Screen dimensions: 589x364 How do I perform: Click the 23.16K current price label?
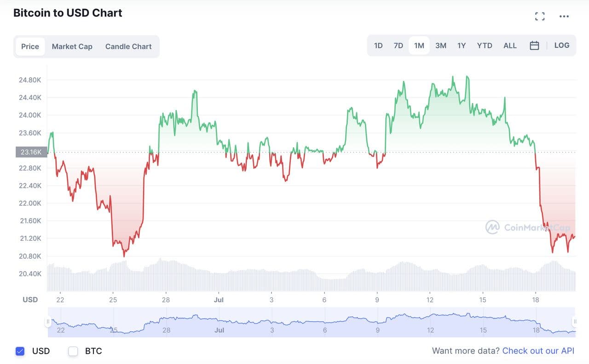[x=31, y=152]
